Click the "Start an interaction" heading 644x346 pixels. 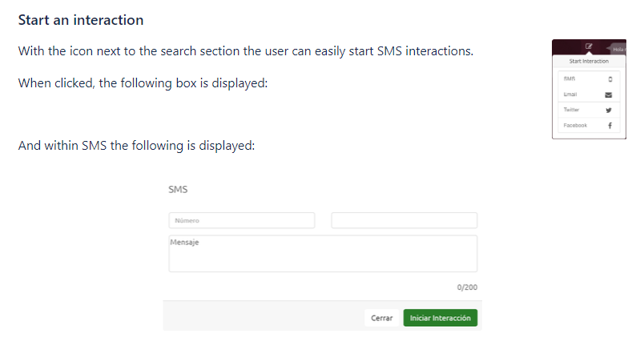[x=81, y=19]
